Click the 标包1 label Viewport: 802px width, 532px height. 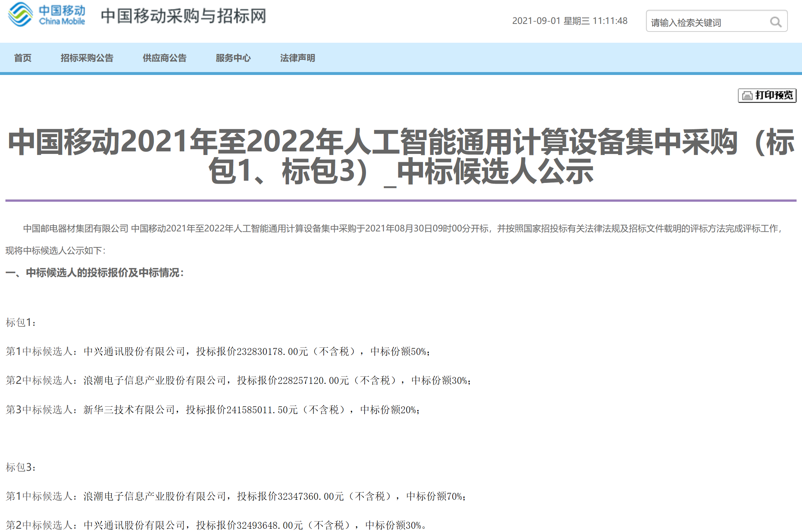click(21, 322)
